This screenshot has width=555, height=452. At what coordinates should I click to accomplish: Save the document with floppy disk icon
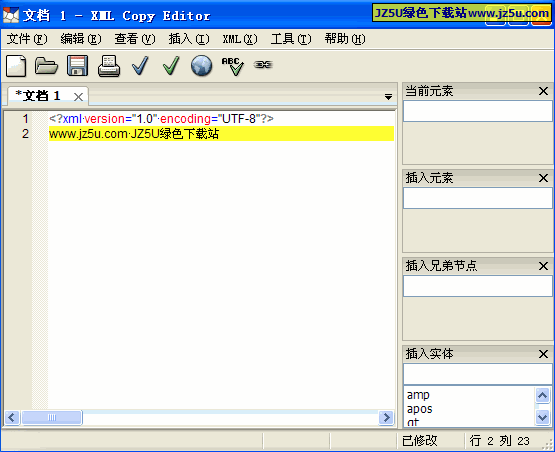coord(78,66)
